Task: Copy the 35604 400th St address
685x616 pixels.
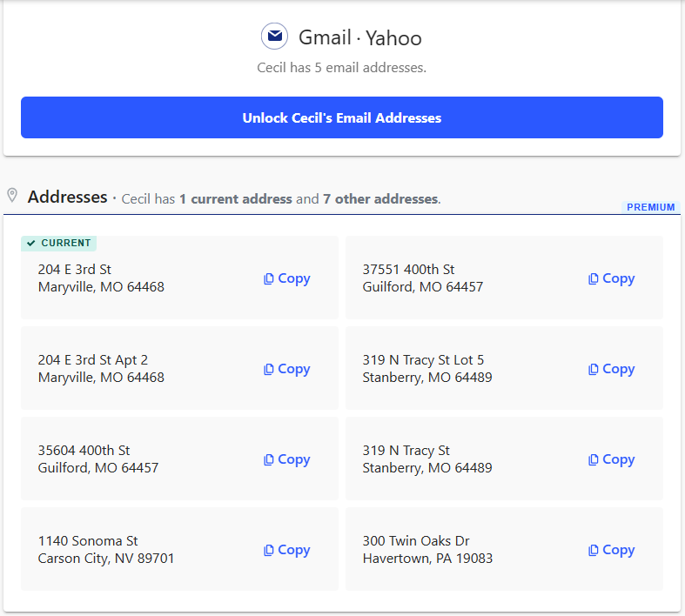Action: [x=287, y=459]
